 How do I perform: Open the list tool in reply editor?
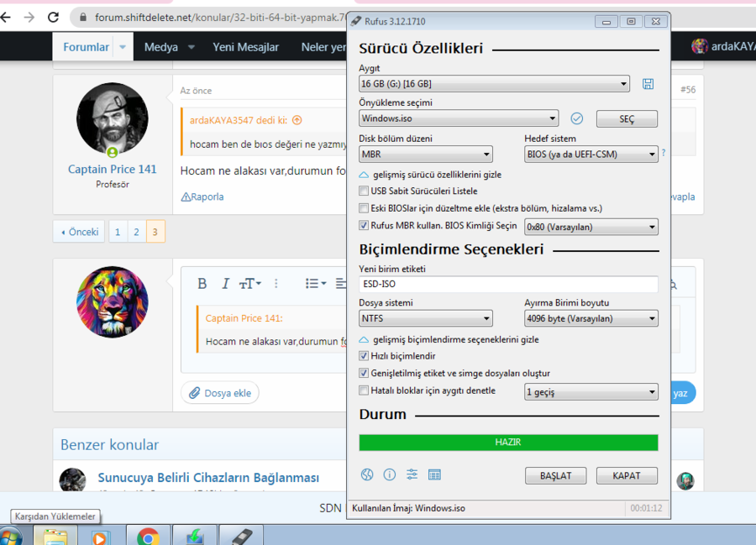click(316, 283)
